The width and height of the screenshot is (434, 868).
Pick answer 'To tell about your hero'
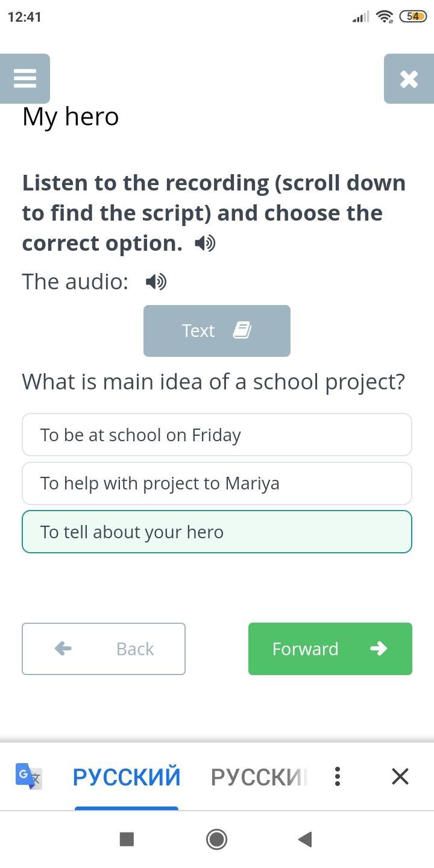click(x=216, y=532)
